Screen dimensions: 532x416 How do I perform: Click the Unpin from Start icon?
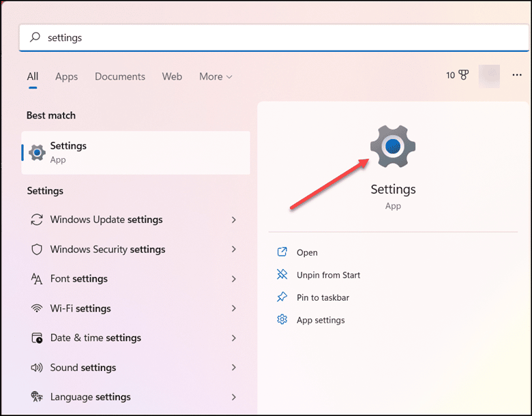pyautogui.click(x=282, y=274)
